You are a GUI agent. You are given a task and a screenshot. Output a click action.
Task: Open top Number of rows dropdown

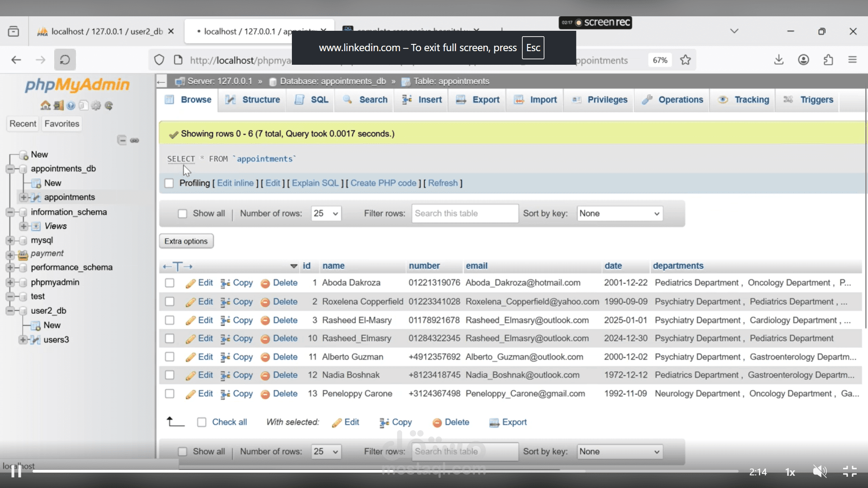coord(326,213)
